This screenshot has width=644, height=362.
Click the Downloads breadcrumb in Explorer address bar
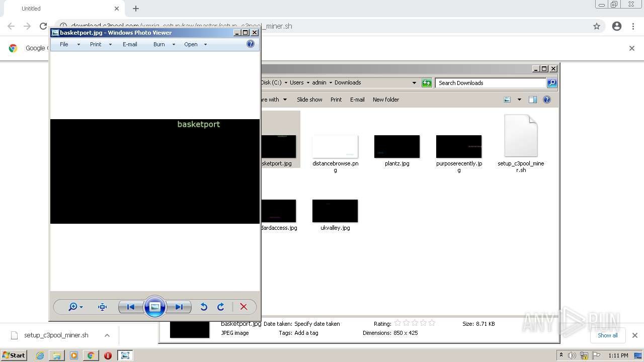coord(348,82)
